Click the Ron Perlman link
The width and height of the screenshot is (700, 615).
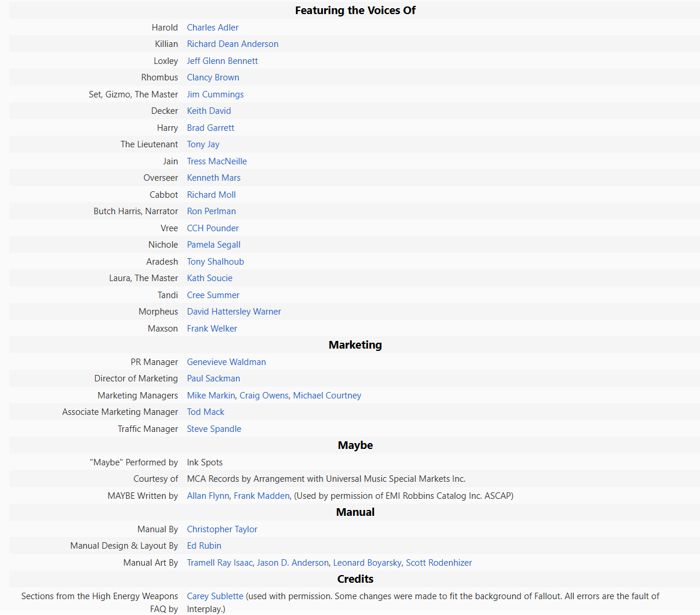coord(211,211)
